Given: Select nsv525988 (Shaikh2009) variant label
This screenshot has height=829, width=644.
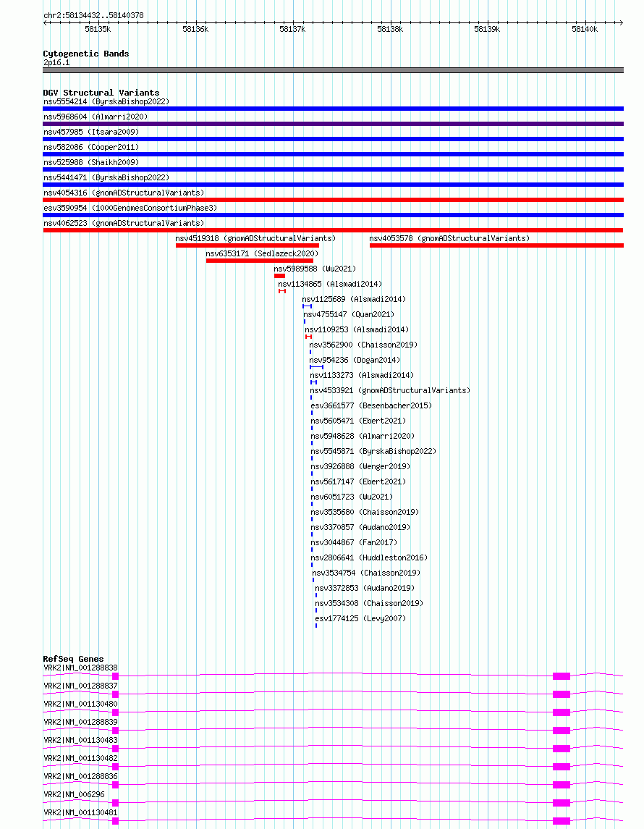Looking at the screenshot, I should coord(91,162).
